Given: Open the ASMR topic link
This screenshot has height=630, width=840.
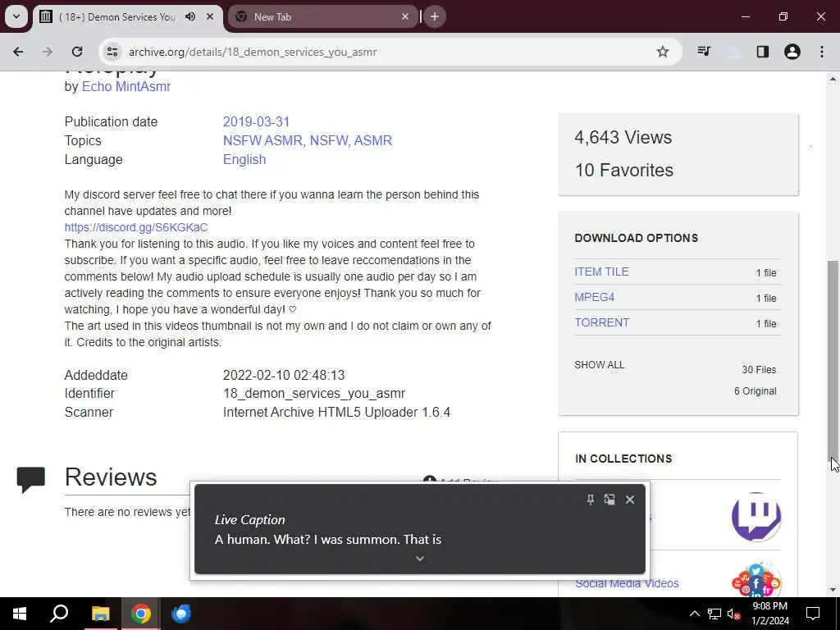Looking at the screenshot, I should pyautogui.click(x=373, y=140).
